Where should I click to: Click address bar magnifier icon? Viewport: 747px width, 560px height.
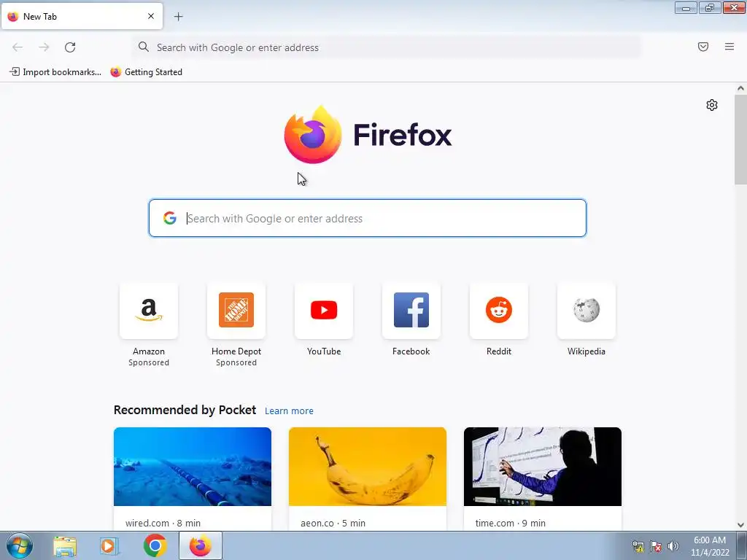click(144, 47)
